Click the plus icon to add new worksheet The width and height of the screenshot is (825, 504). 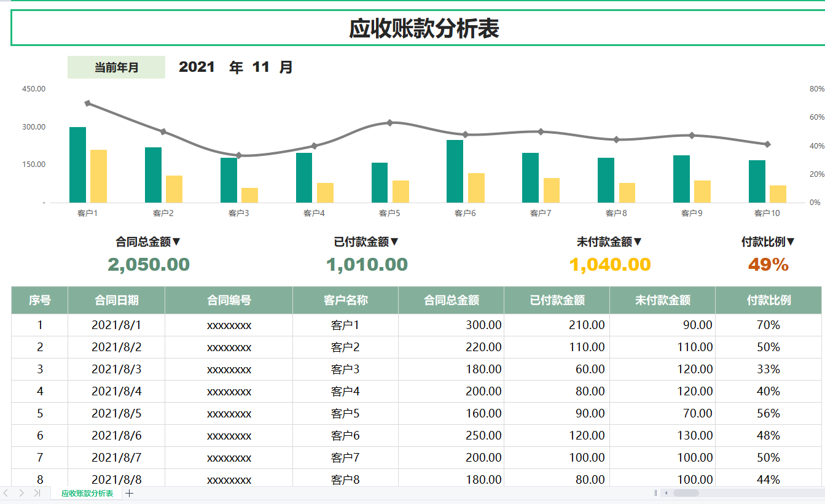129,493
